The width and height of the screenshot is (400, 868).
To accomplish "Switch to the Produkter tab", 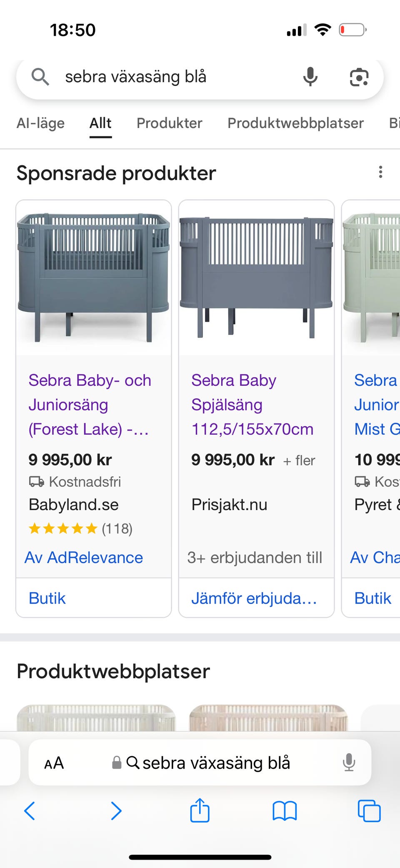I will click(169, 123).
